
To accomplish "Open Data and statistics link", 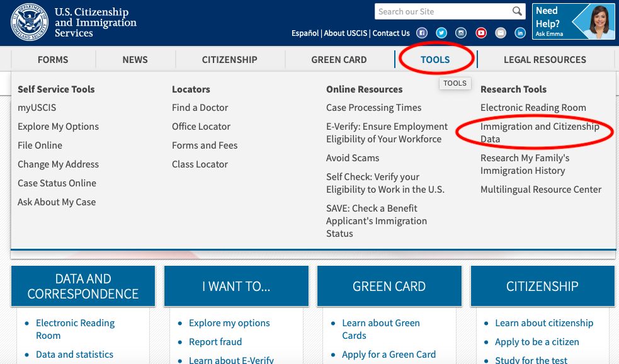I will (x=74, y=355).
